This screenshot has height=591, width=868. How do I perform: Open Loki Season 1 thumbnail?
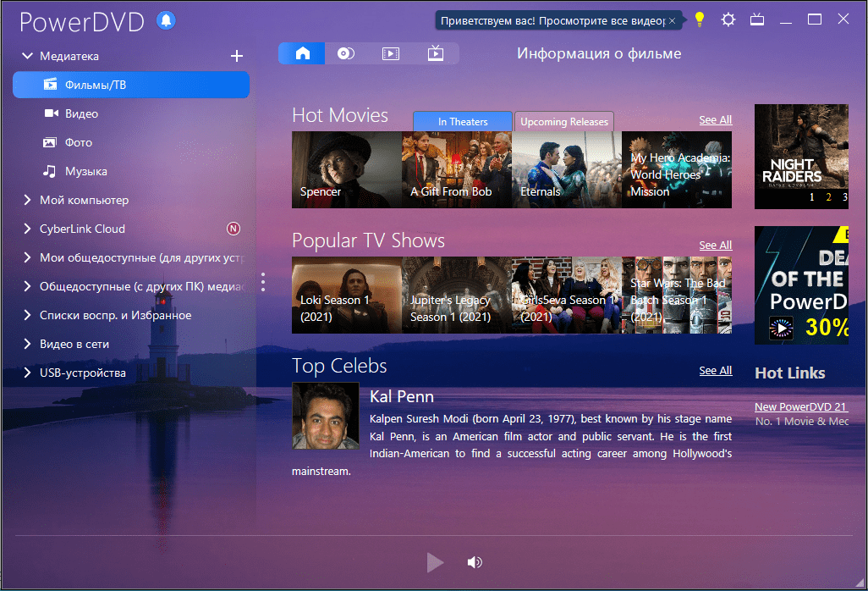347,295
